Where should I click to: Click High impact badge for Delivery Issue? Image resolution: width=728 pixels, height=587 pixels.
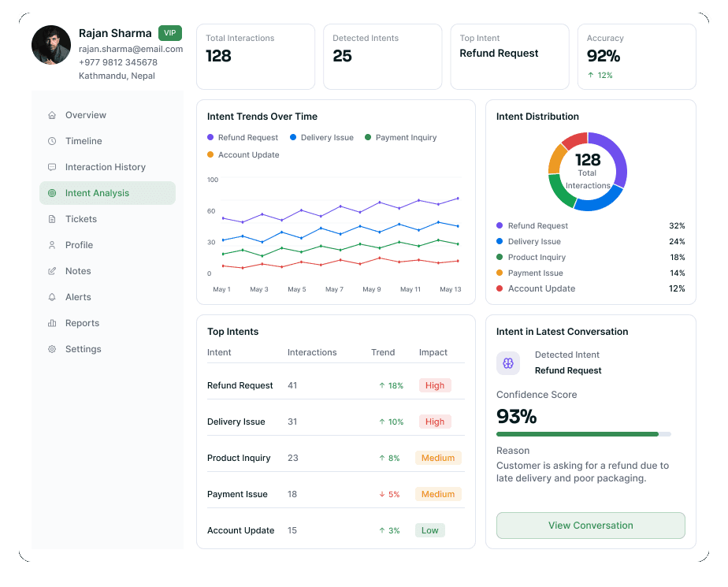point(435,422)
